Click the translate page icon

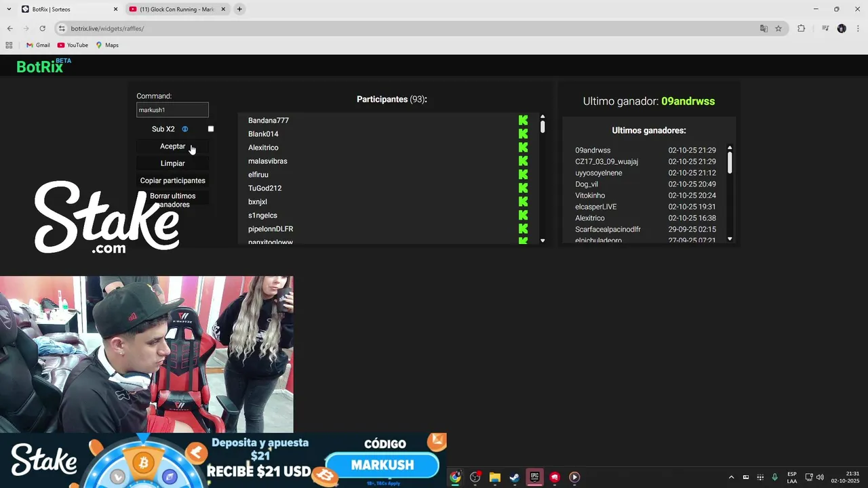coord(764,28)
